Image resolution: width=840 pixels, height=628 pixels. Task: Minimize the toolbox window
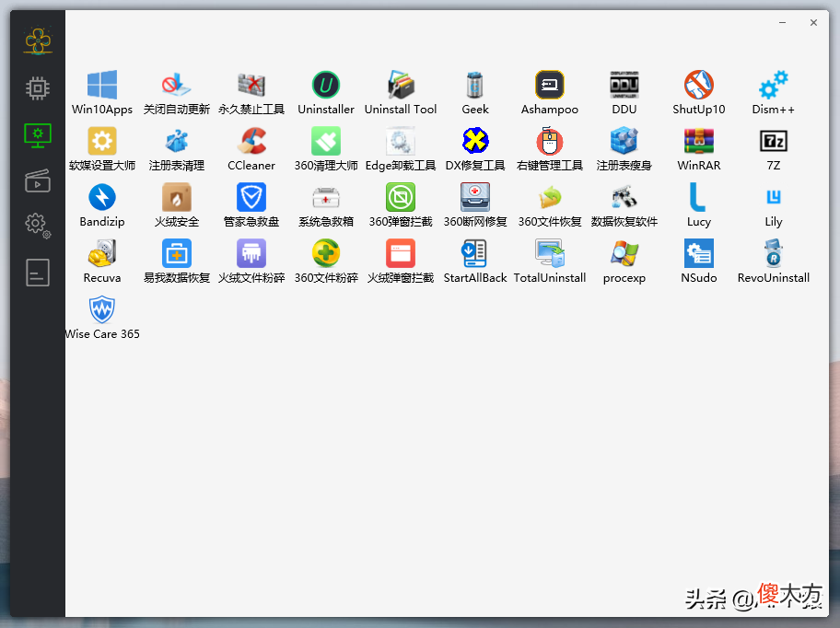[782, 22]
